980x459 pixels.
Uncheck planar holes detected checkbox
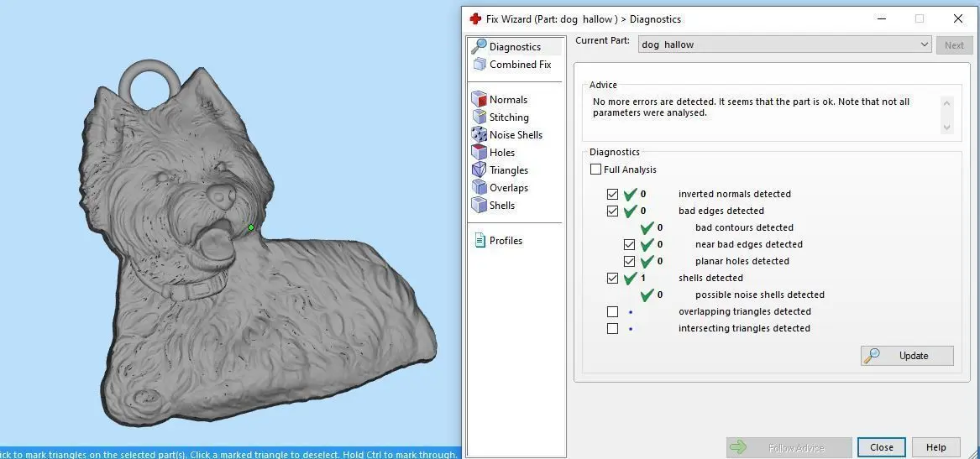(x=629, y=262)
